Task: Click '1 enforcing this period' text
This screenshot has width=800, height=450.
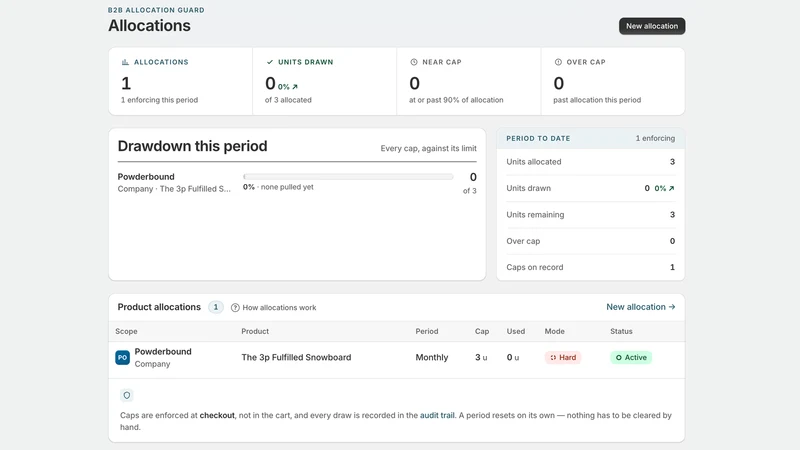Action: (x=160, y=100)
